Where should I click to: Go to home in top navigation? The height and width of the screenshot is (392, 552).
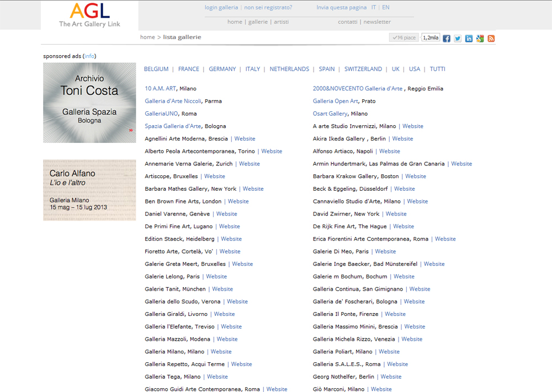click(235, 22)
